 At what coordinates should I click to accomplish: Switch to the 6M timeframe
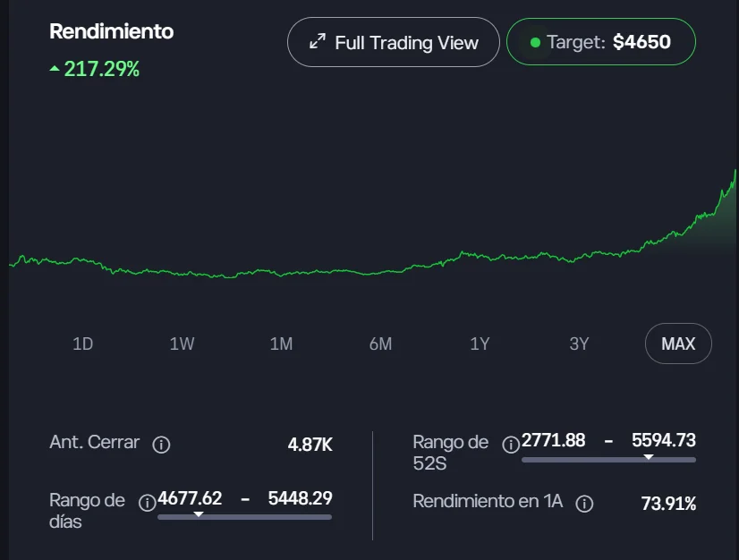coord(380,344)
